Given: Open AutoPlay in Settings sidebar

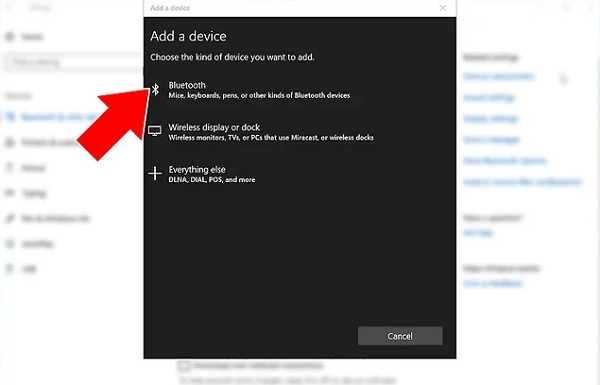Looking at the screenshot, I should pos(38,244).
